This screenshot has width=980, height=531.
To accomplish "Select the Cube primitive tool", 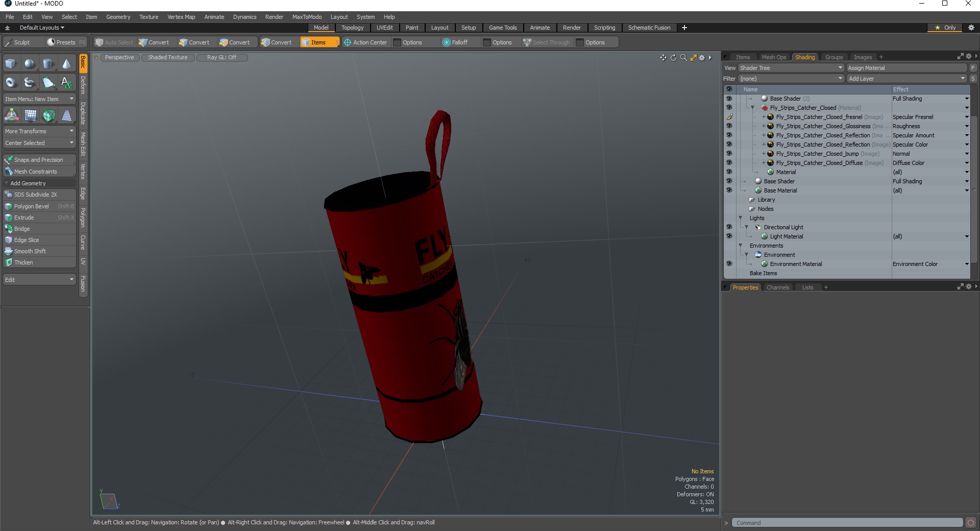I will coord(11,64).
